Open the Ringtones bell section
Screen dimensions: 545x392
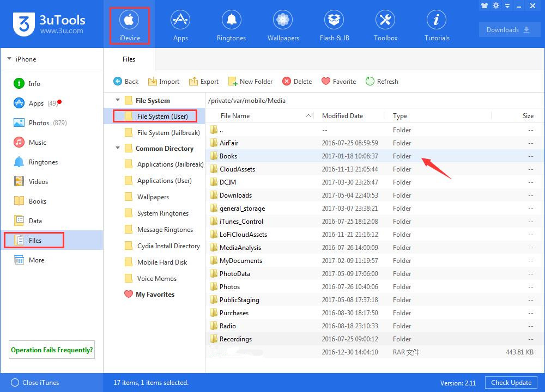point(231,26)
